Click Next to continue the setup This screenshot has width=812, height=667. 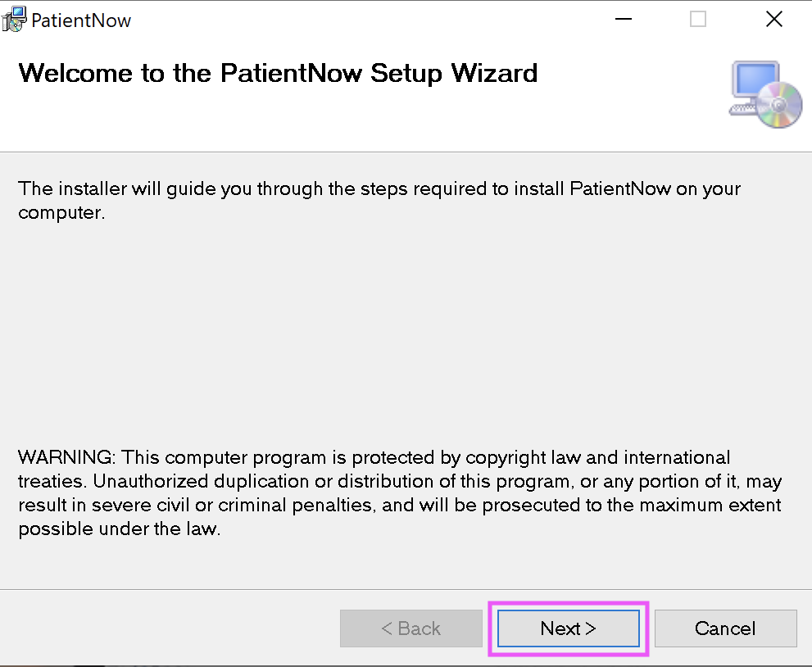[x=567, y=628]
